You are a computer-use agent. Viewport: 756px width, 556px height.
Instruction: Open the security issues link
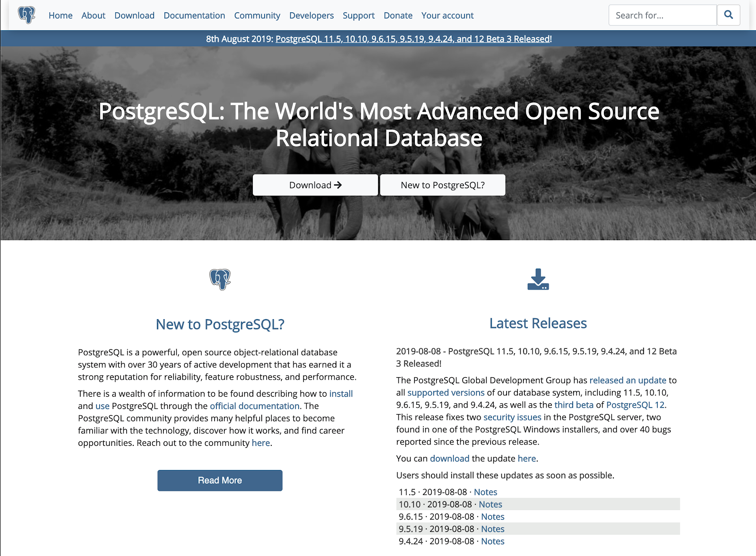pos(512,417)
